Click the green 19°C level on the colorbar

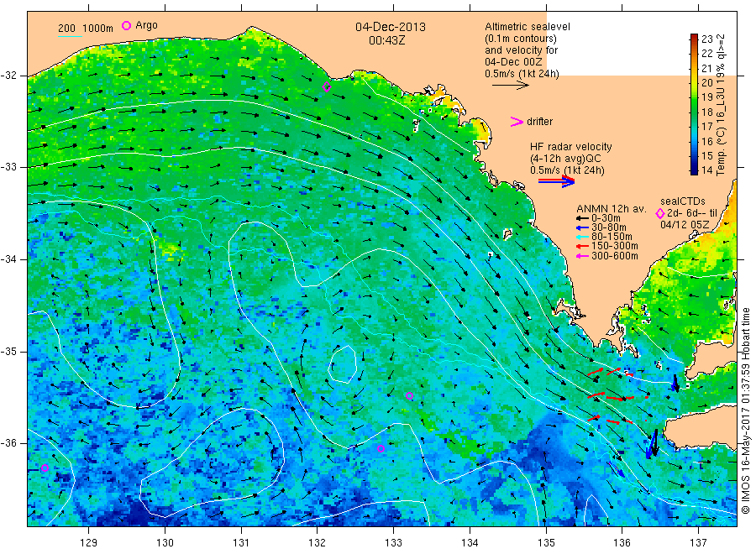[694, 97]
